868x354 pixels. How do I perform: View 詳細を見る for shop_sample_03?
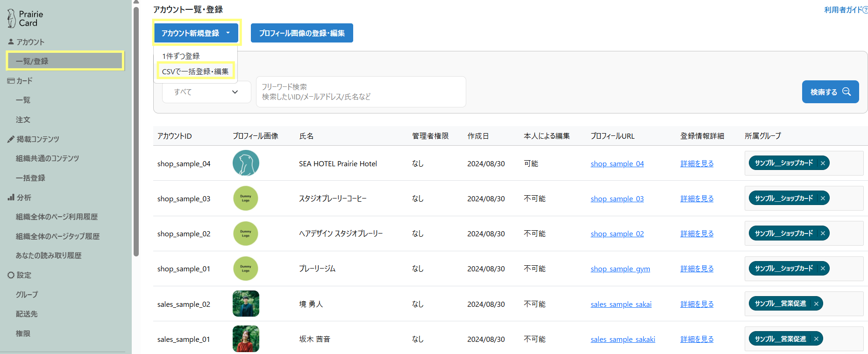point(697,199)
